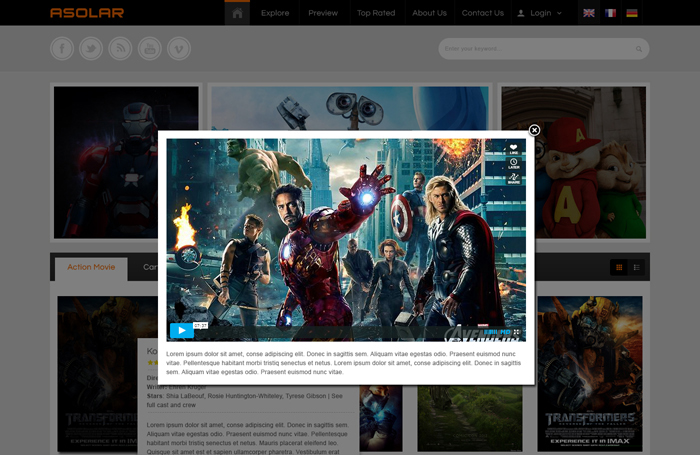The image size is (700, 455).
Task: Open the Wall-E slider thumbnail
Action: [x=350, y=108]
